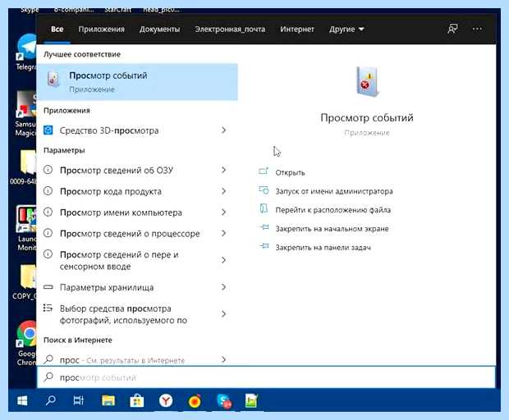Expand the Просмотр сведений о процессоре arrow
The width and height of the screenshot is (509, 420).
pyautogui.click(x=223, y=233)
